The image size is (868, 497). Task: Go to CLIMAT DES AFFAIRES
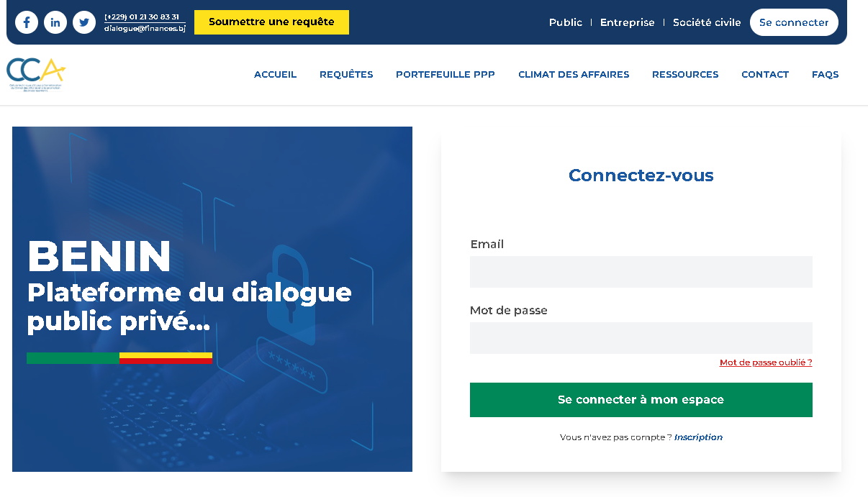point(574,74)
